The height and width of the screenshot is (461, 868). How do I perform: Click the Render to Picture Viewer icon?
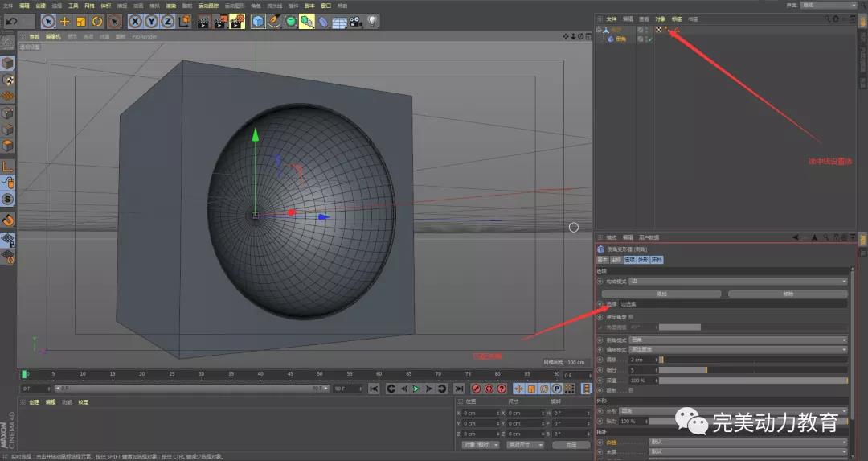220,21
